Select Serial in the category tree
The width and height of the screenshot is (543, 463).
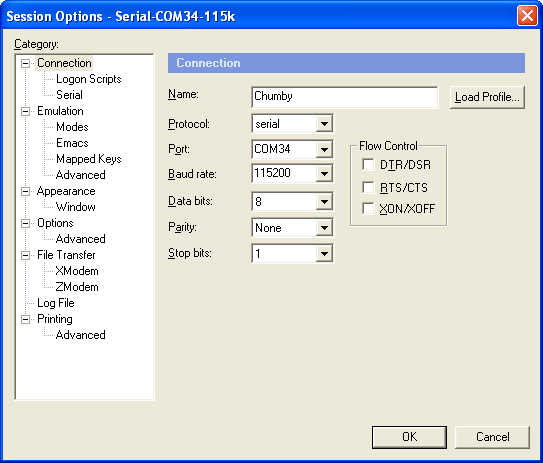69,95
